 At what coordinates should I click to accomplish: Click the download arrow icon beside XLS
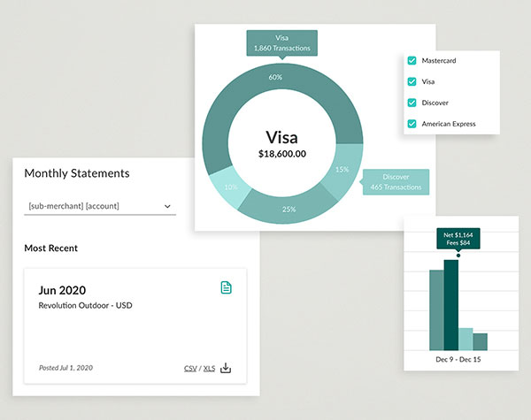pos(226,368)
